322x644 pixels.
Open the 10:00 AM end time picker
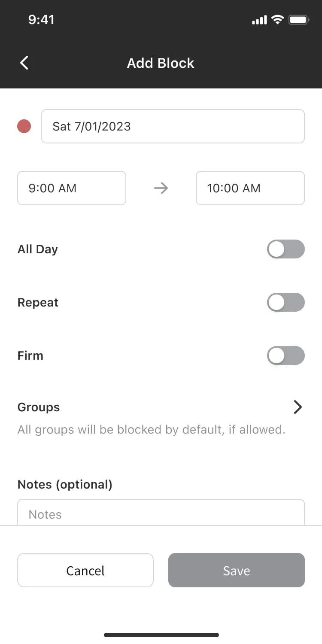[250, 188]
